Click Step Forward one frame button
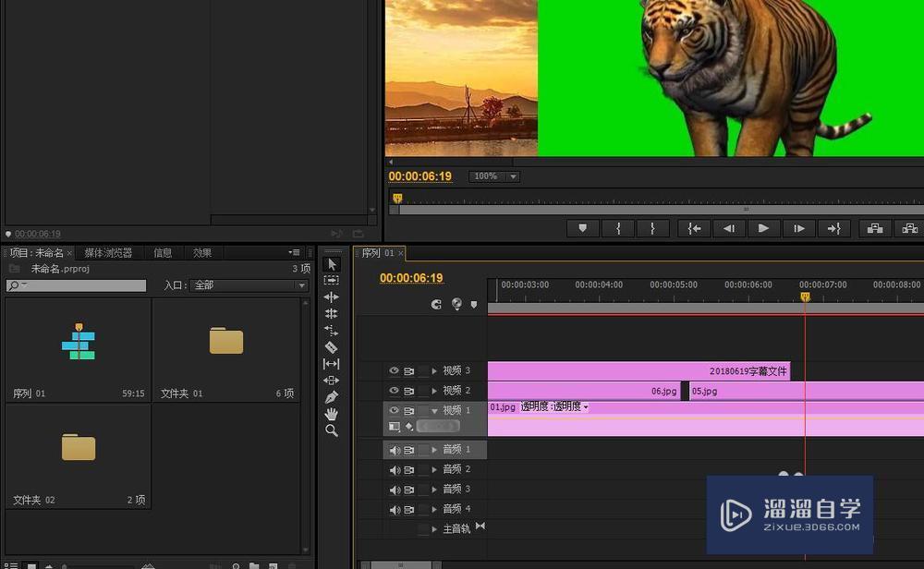The height and width of the screenshot is (569, 924). (x=799, y=228)
